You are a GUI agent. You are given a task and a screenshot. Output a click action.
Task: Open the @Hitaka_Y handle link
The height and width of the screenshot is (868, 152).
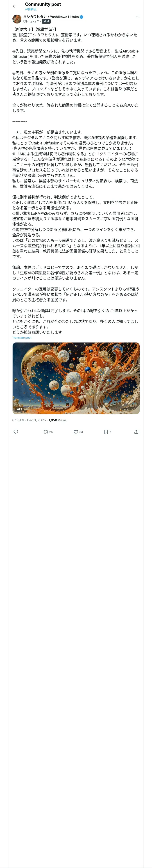[x=31, y=21]
